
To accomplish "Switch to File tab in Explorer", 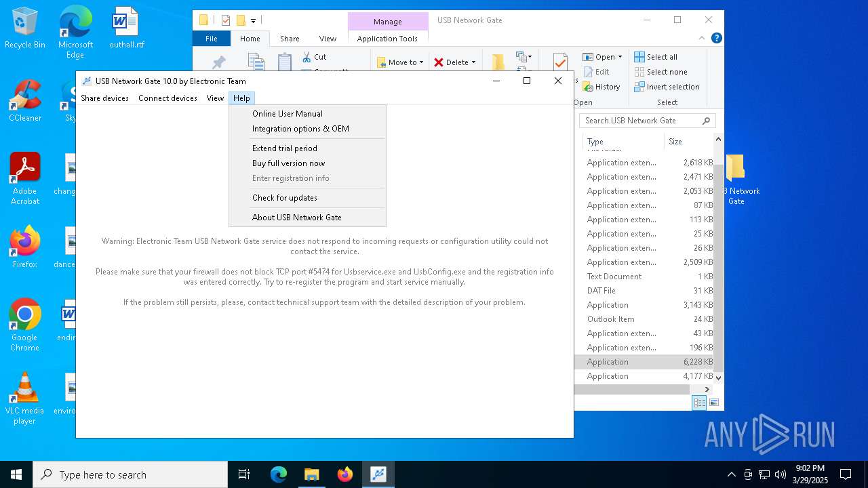I will point(212,39).
